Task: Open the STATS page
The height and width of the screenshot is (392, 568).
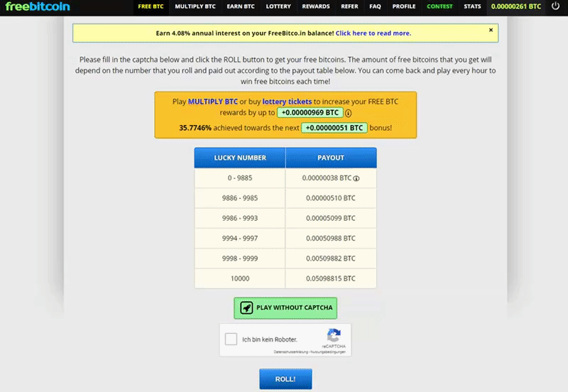Action: coord(472,6)
